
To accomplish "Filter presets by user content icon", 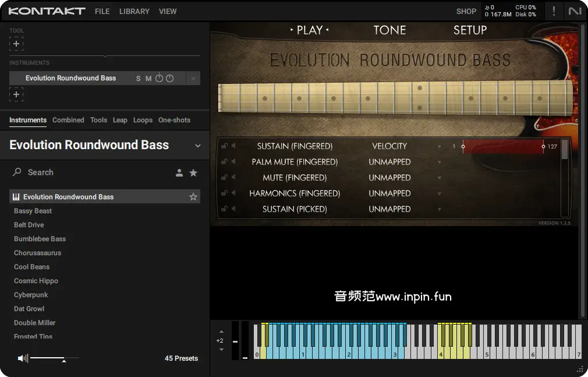I will 179,172.
